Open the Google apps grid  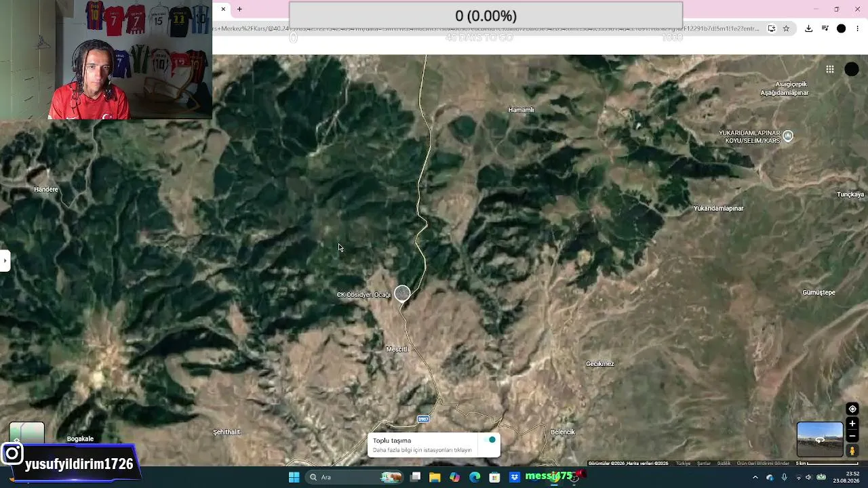coord(829,69)
